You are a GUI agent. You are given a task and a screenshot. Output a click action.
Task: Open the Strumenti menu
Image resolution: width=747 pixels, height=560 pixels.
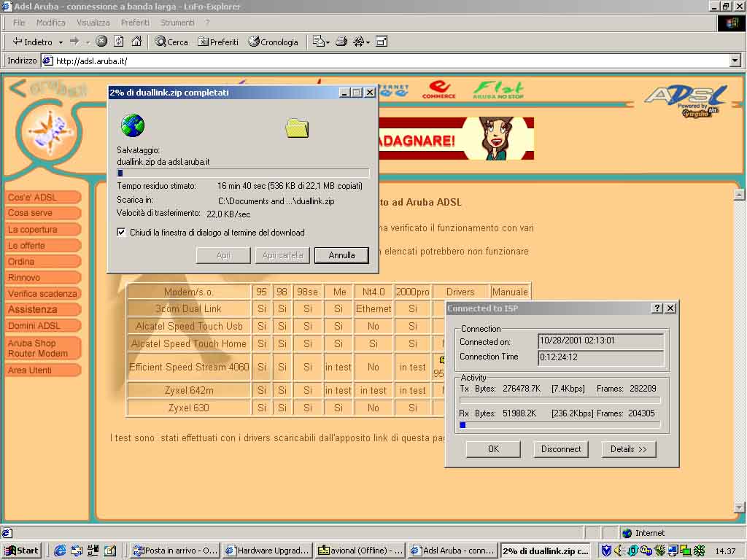pos(177,23)
